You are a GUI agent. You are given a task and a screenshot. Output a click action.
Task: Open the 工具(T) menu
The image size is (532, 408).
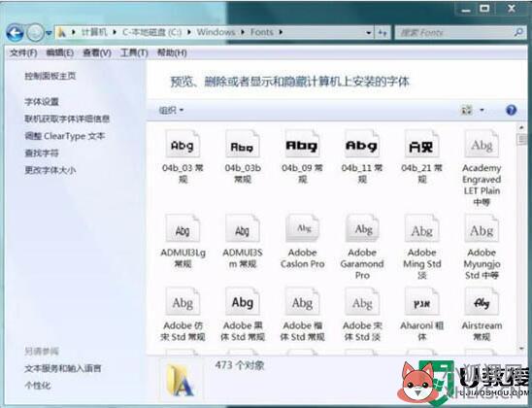(134, 52)
